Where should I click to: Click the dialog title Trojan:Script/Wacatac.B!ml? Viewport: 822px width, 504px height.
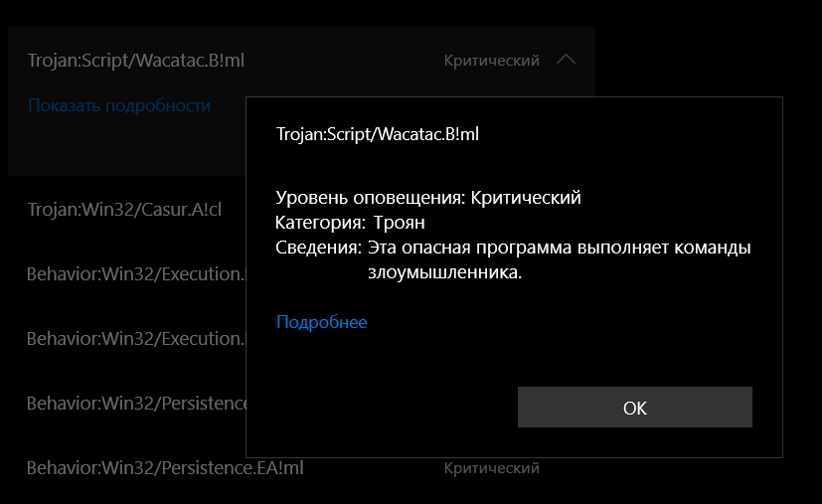378,133
